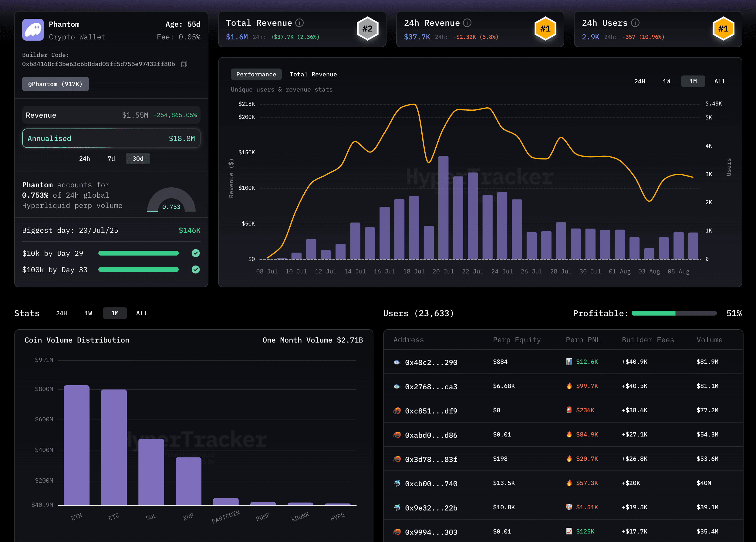
Task: Select the 24h revenue period
Action: pos(84,159)
